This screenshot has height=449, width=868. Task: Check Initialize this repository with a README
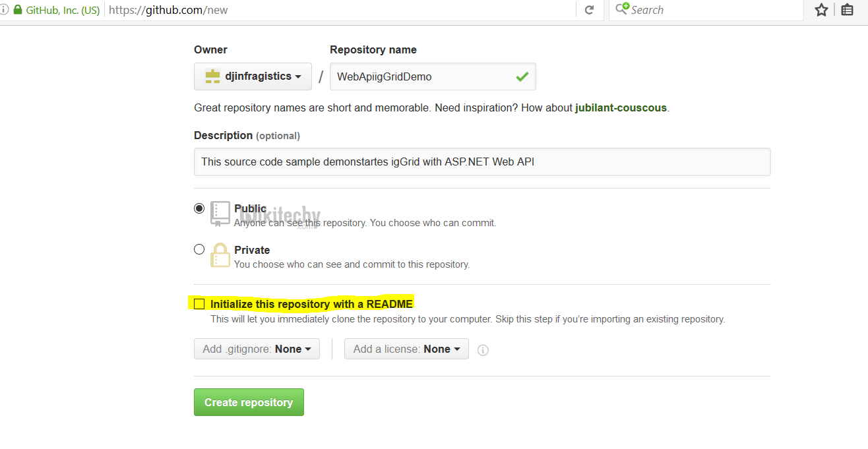[x=199, y=304]
